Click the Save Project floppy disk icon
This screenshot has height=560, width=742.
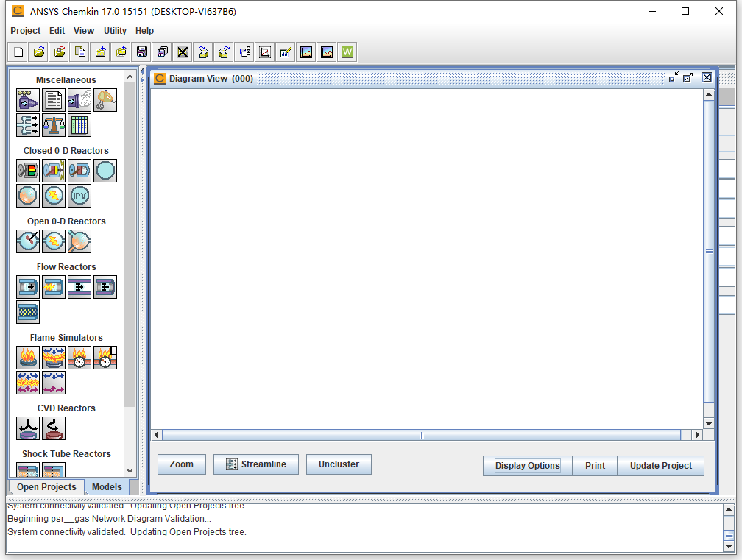pos(142,52)
